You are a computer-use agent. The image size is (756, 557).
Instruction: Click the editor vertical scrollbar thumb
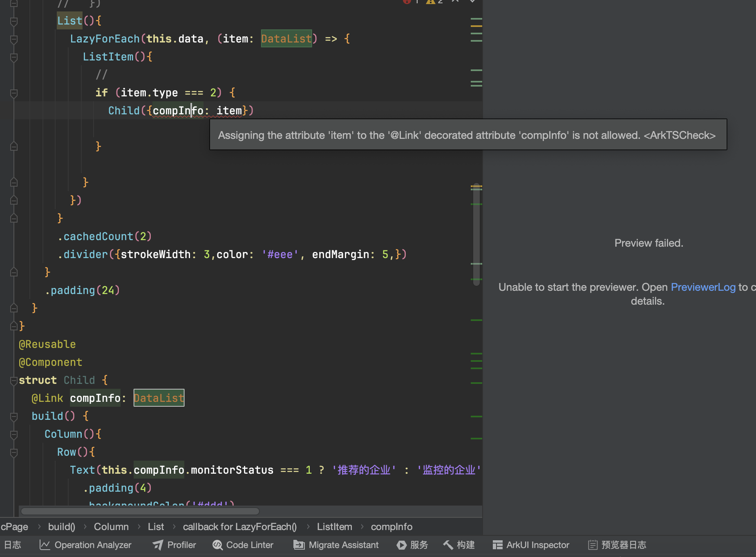click(x=476, y=235)
